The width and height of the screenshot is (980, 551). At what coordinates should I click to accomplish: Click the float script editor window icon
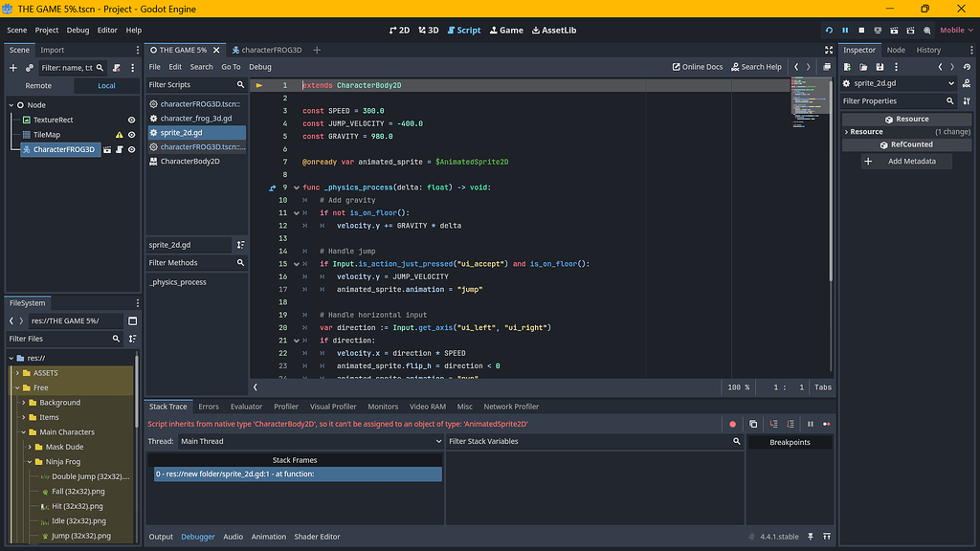[827, 67]
